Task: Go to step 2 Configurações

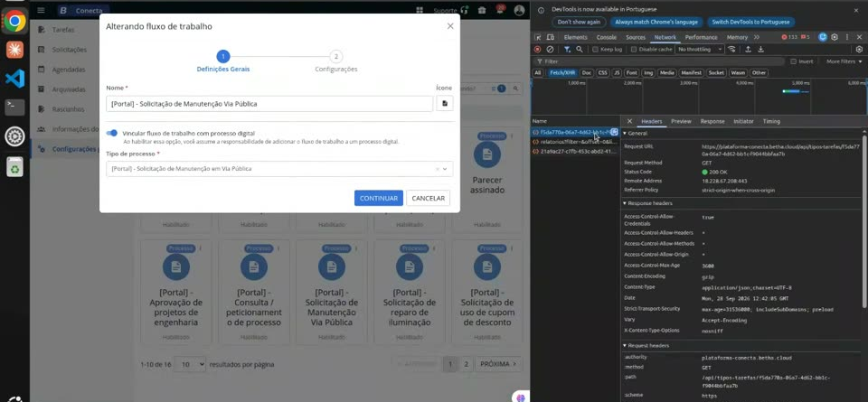Action: point(335,61)
